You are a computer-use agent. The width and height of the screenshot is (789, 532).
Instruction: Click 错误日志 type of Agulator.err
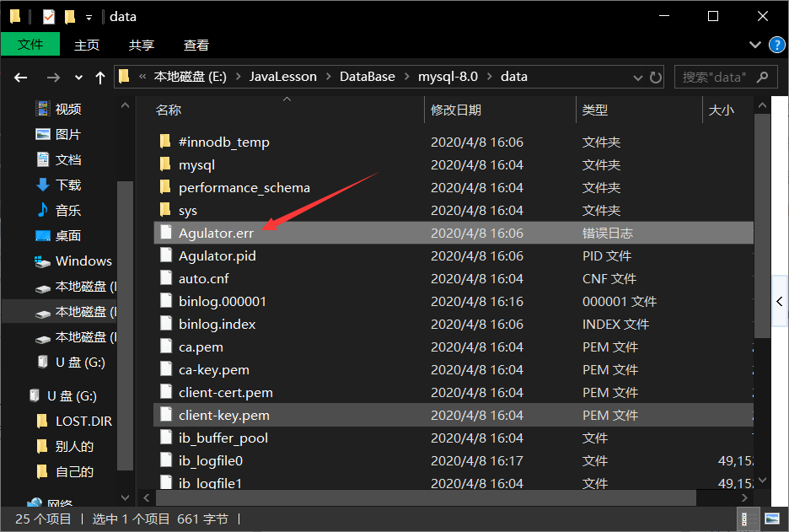608,233
